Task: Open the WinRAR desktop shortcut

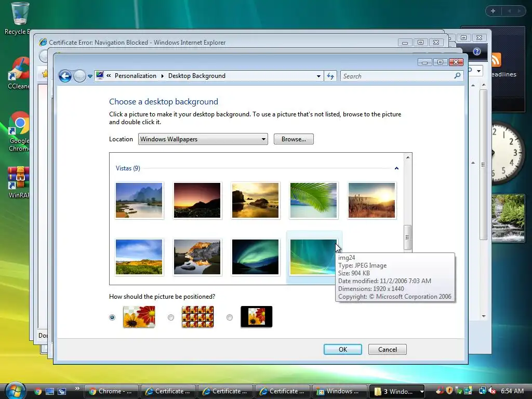Action: point(19,182)
